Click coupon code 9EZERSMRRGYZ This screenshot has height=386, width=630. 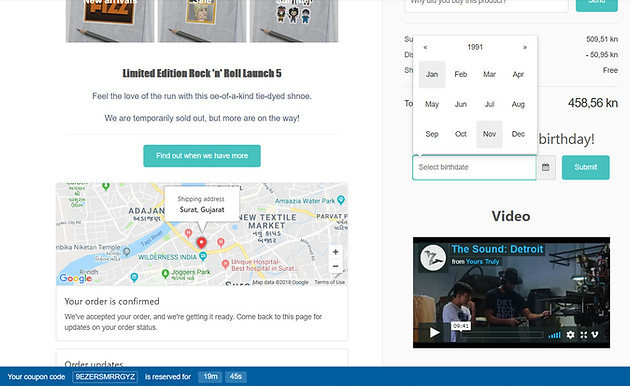point(105,377)
